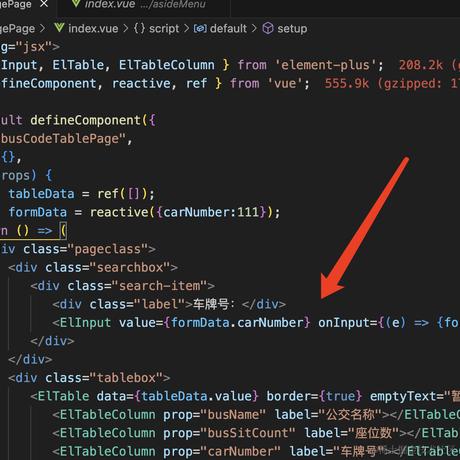Place cursor on defineComponent call
The height and width of the screenshot is (460, 460).
coord(86,120)
